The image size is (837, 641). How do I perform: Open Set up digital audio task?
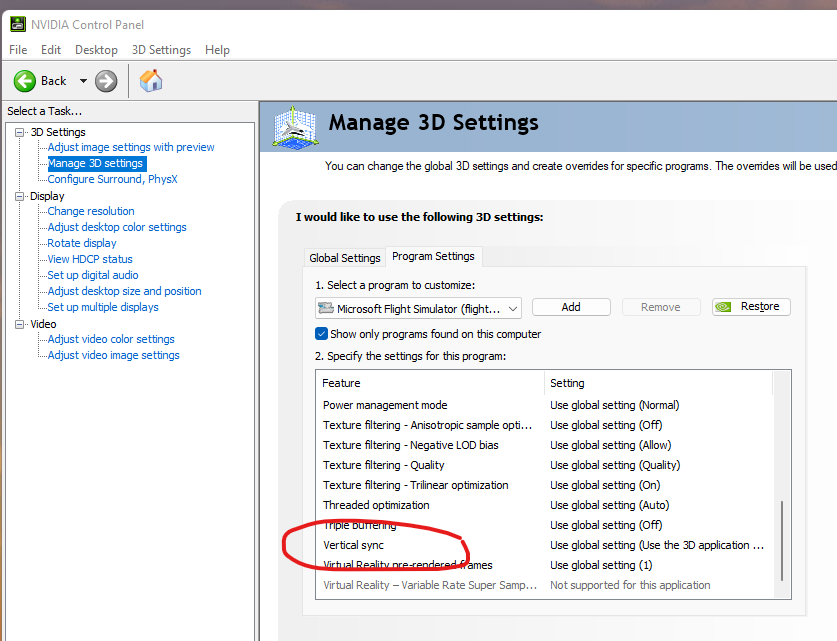pyautogui.click(x=93, y=275)
